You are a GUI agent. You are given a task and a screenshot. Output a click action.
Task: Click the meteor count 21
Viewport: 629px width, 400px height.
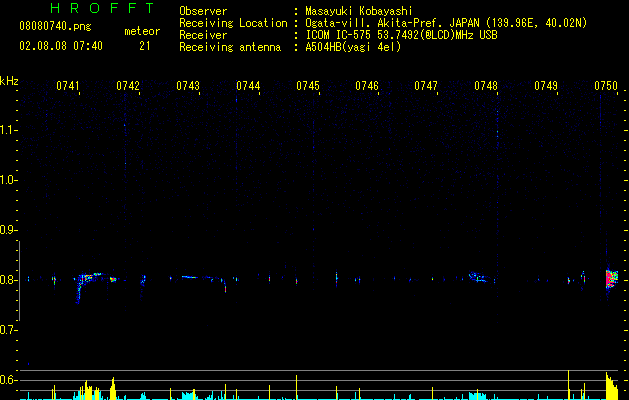pyautogui.click(x=145, y=46)
